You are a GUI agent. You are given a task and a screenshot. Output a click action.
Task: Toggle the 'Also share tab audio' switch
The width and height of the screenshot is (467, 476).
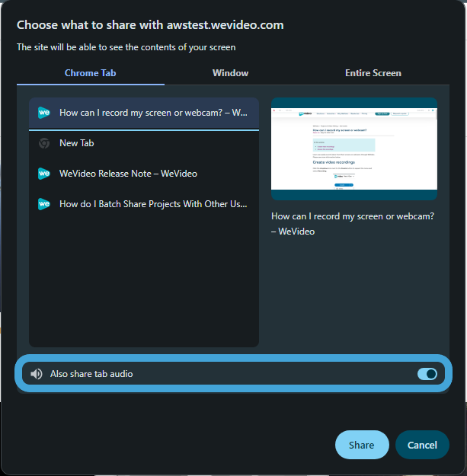coord(427,374)
